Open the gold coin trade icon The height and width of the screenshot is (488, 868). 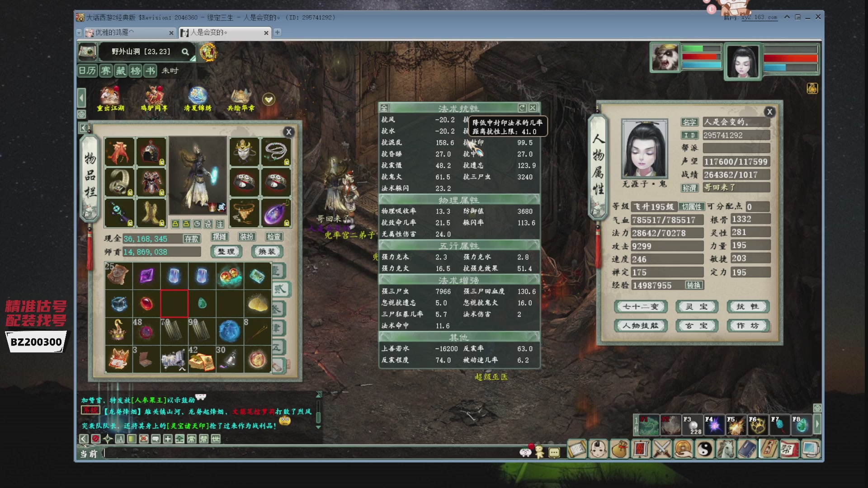coord(683,449)
